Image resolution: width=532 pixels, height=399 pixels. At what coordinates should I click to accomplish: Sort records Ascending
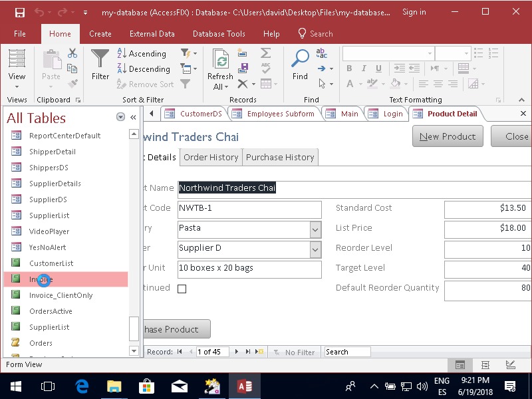[x=142, y=53]
